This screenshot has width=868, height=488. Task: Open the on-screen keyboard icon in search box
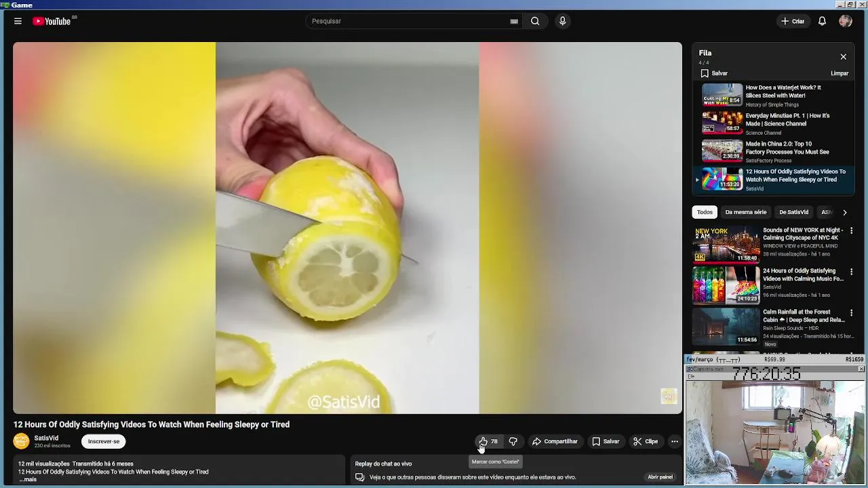(514, 21)
